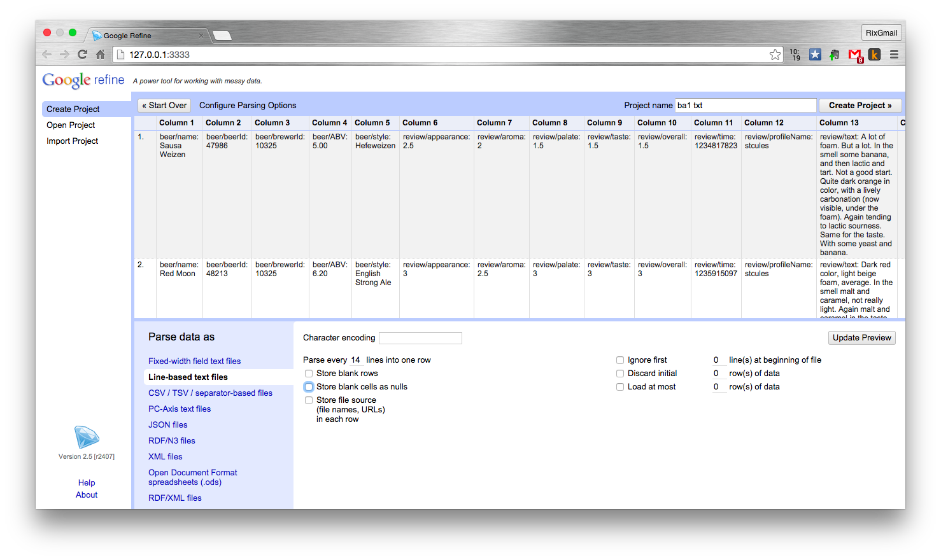Choose CSV / TSV / separator-based files

[x=210, y=393]
